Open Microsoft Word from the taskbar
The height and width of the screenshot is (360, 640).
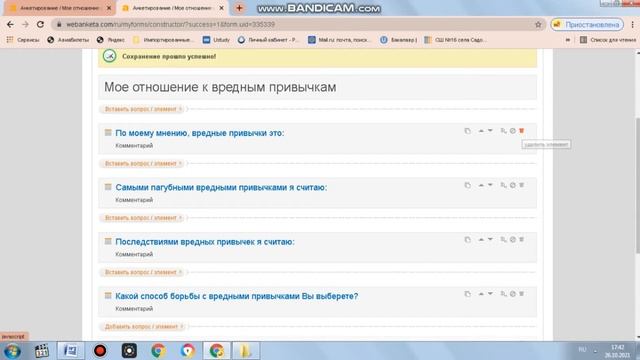(71, 351)
